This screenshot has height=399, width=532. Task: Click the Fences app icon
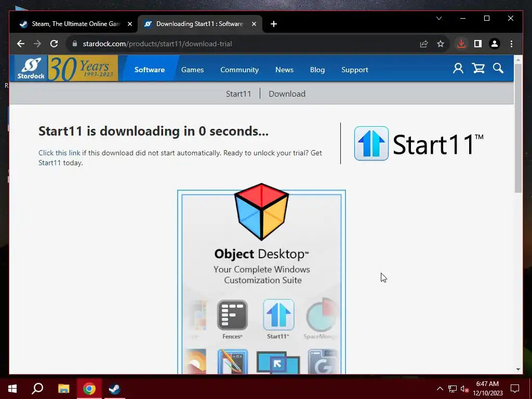pos(232,315)
